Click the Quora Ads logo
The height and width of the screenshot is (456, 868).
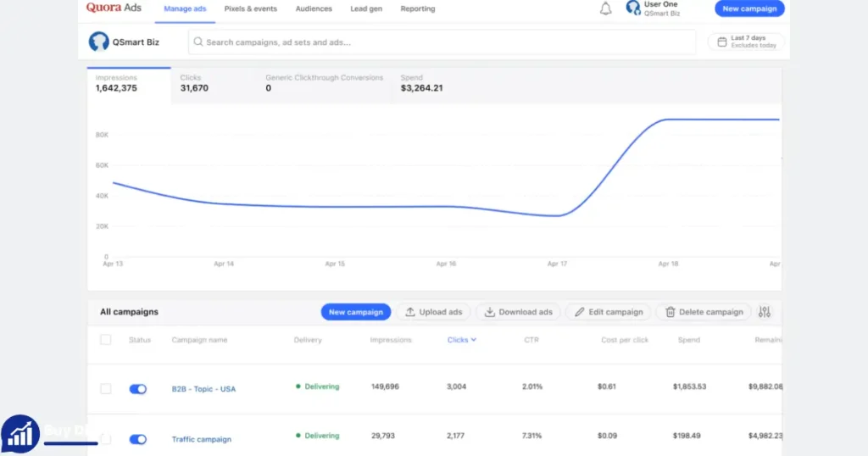pos(114,8)
